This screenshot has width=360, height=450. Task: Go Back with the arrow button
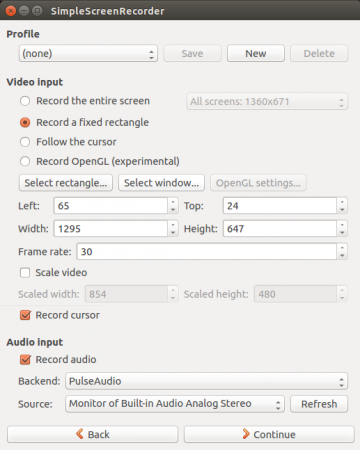93,434
